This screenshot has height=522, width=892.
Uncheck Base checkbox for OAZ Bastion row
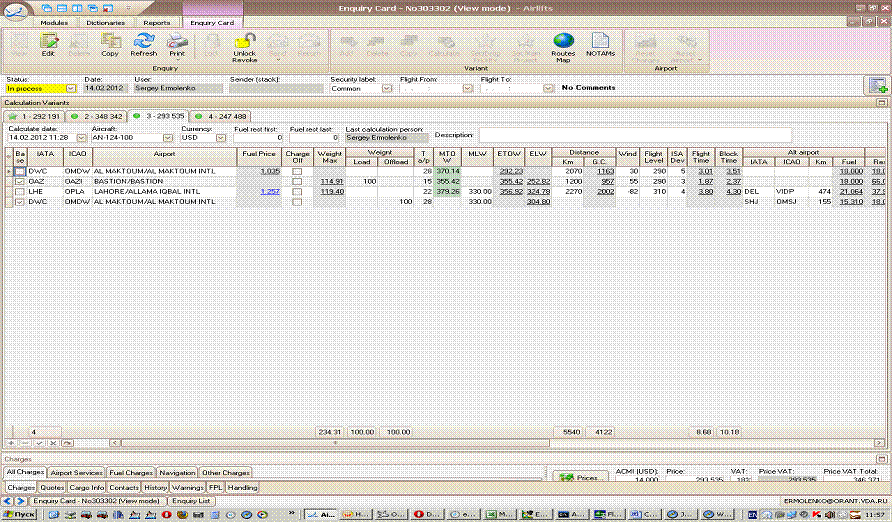[20, 181]
